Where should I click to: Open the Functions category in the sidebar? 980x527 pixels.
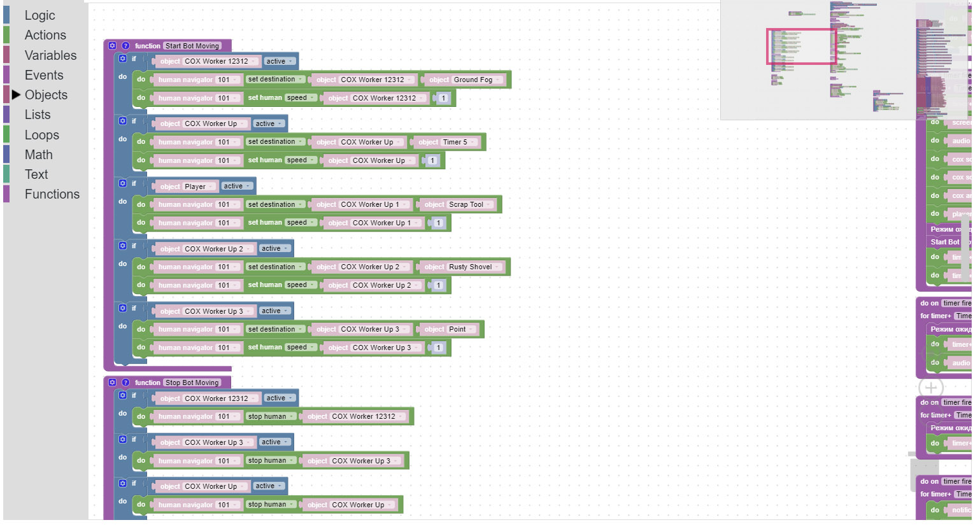[x=52, y=194]
